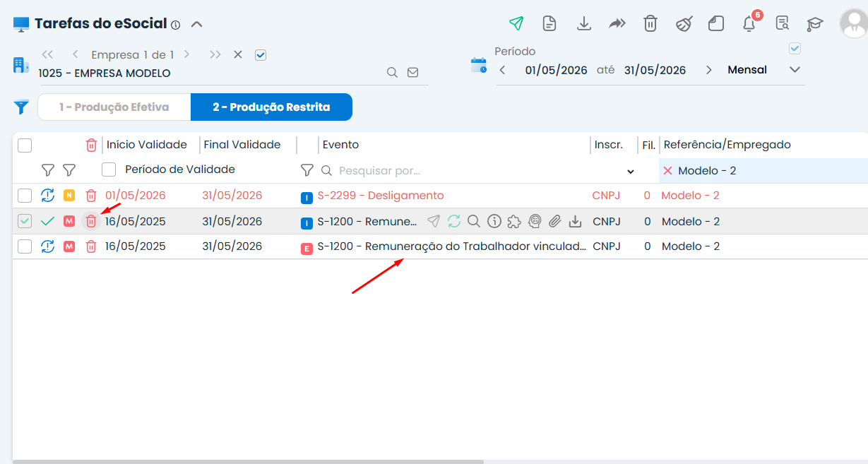Collapse the Tarefas do eSocial header chevron
Viewport: 868px width, 464px height.
[x=197, y=24]
